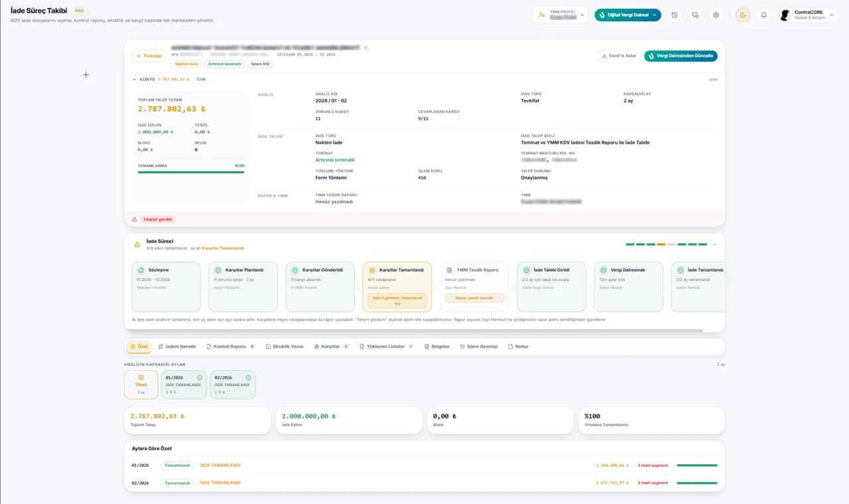Screen dimensions: 849x504
Task: Click the layers icon in Tümü card
Action: tap(141, 377)
